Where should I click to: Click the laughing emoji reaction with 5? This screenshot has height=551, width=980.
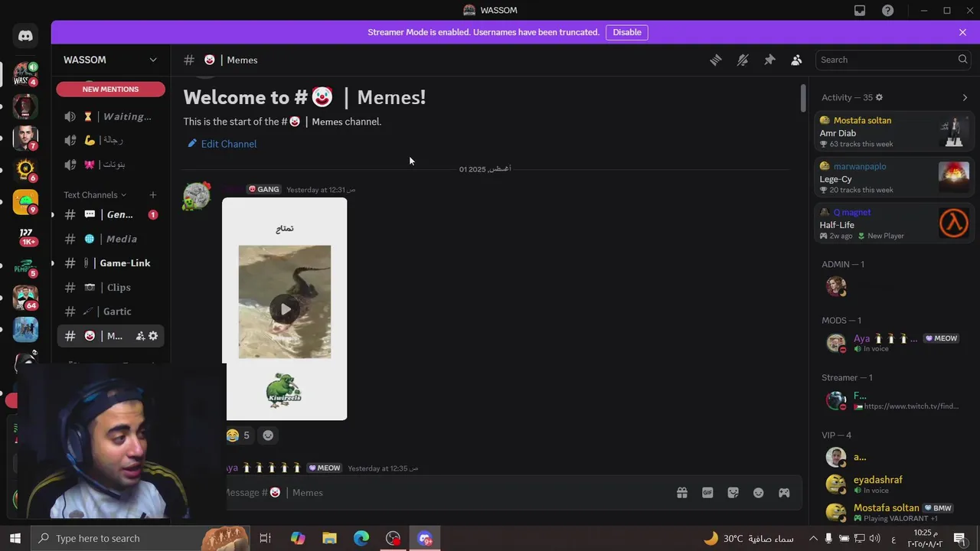click(239, 435)
